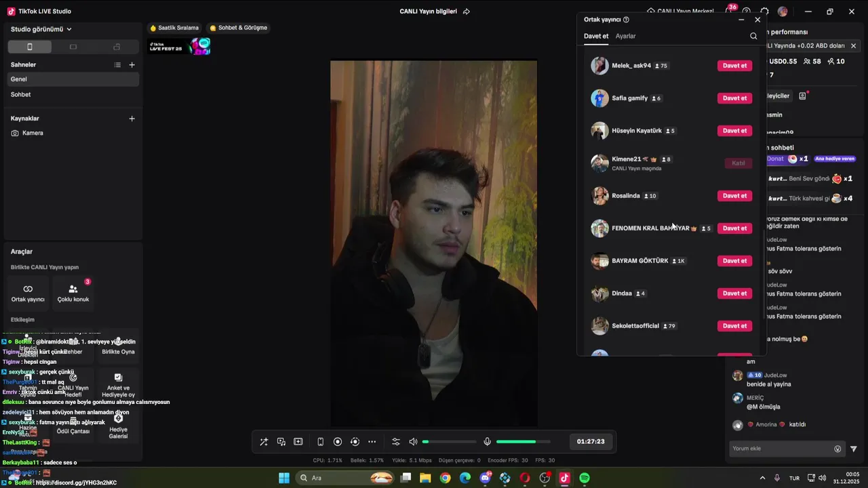This screenshot has height=488, width=868.
Task: Click the magic wand effects icon
Action: (264, 442)
